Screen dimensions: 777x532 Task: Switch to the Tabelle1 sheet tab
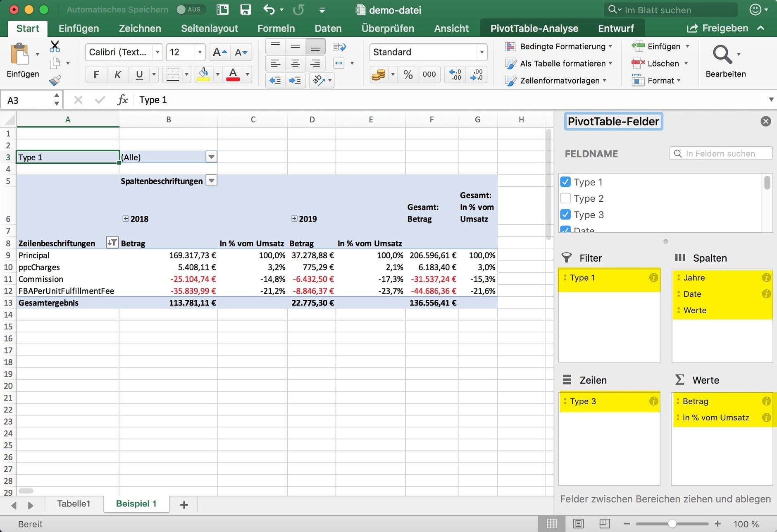(x=74, y=503)
